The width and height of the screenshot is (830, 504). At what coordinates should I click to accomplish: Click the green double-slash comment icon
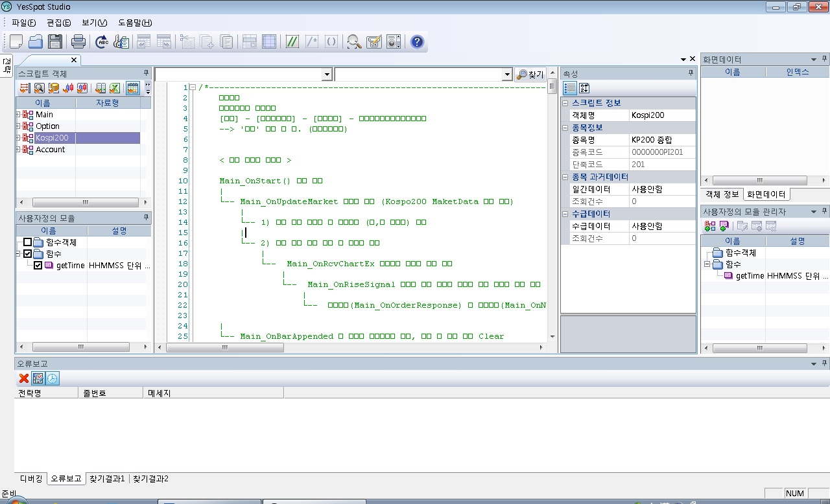pos(292,42)
